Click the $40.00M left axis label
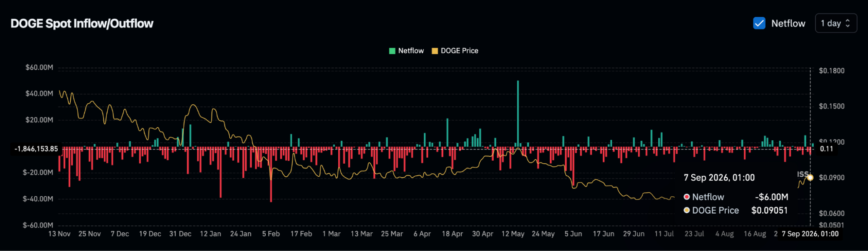This screenshot has width=868, height=251. tap(39, 93)
